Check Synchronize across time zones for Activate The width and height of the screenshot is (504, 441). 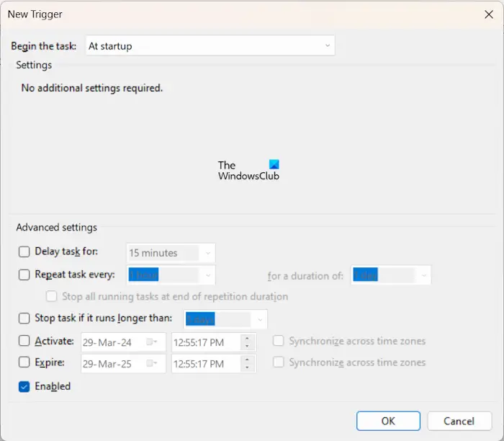tap(279, 341)
